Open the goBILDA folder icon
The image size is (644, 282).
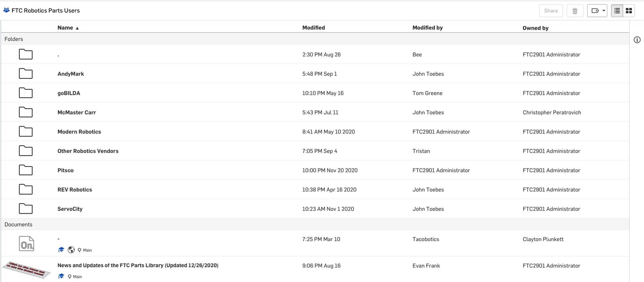click(26, 93)
